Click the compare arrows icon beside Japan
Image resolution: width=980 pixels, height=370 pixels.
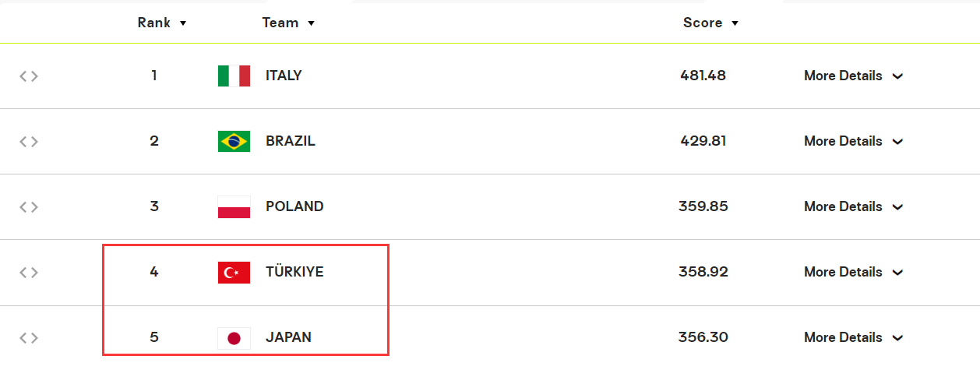click(x=29, y=337)
